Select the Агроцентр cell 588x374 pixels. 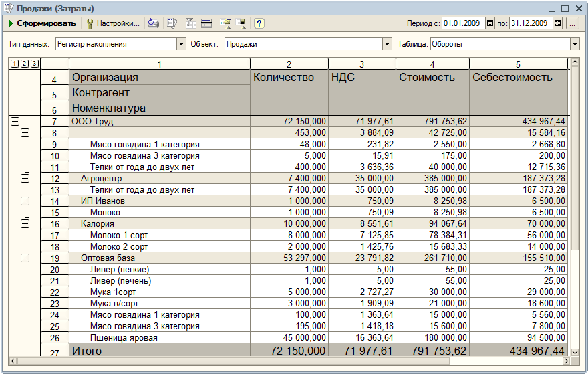tap(160, 178)
